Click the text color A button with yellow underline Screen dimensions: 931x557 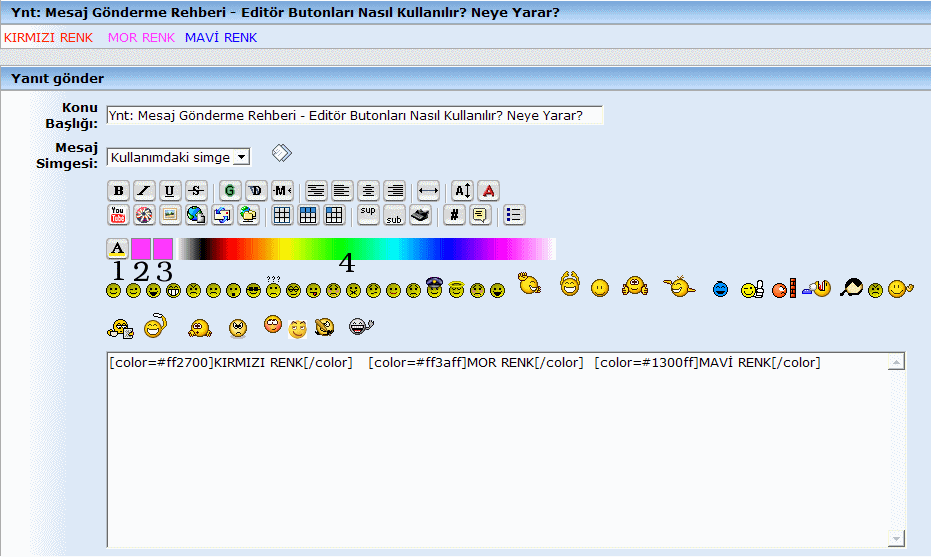[x=117, y=248]
